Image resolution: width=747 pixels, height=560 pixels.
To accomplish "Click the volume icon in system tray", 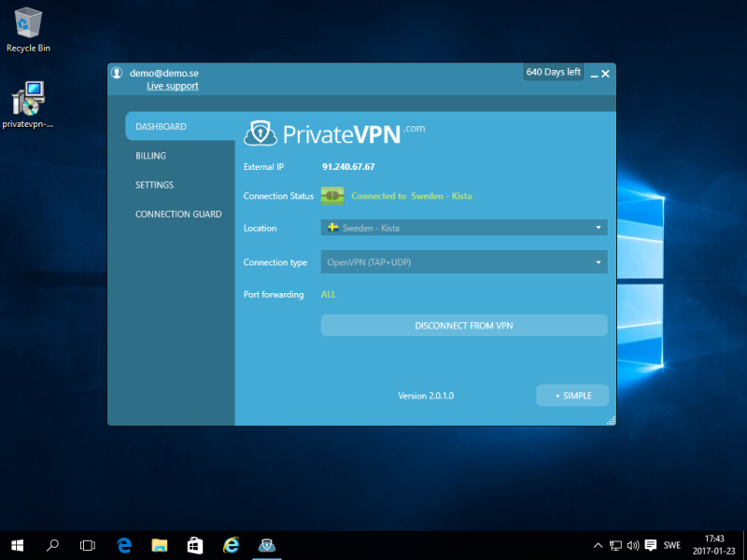I will coord(633,545).
